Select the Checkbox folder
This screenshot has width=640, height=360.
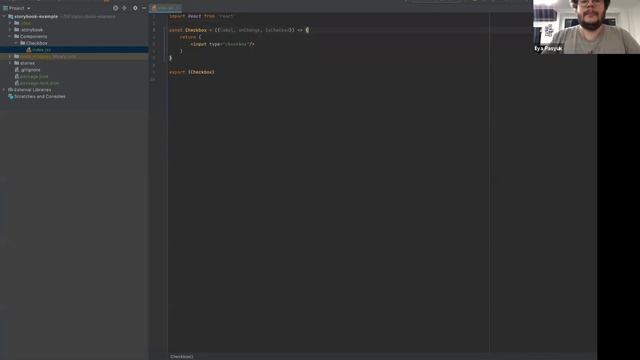pyautogui.click(x=37, y=43)
